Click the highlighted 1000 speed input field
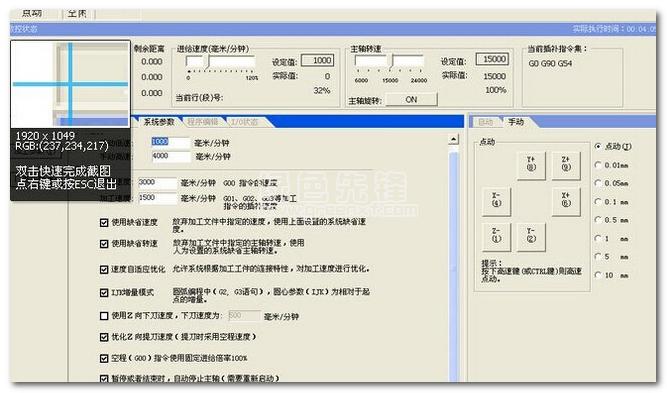 coord(171,142)
